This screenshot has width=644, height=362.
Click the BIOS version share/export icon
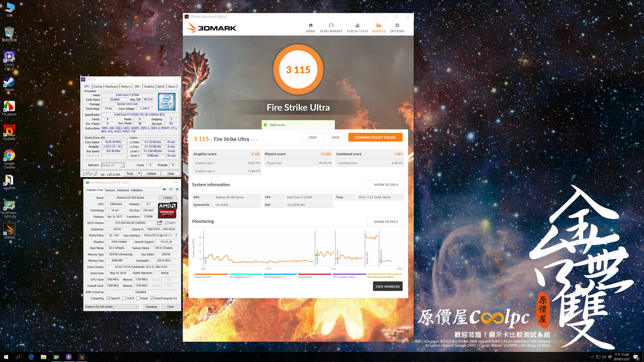point(159,223)
